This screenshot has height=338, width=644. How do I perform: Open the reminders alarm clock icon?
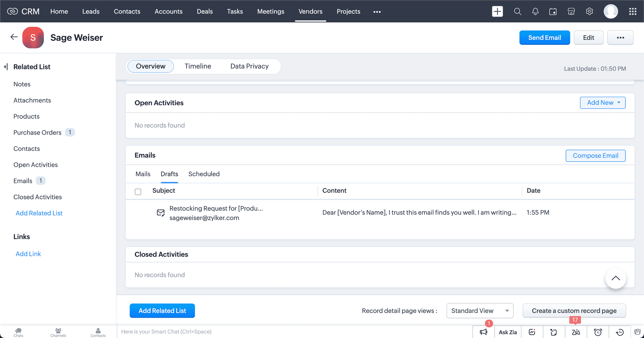(x=598, y=332)
